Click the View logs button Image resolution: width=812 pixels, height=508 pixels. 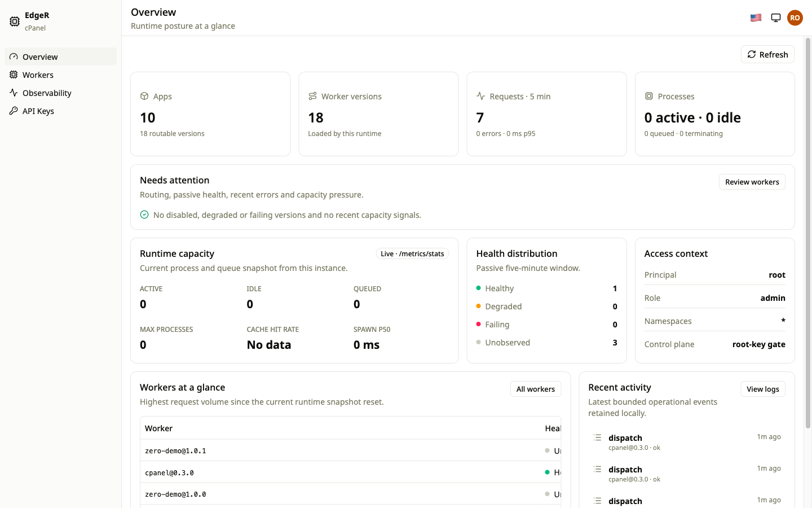pyautogui.click(x=763, y=389)
